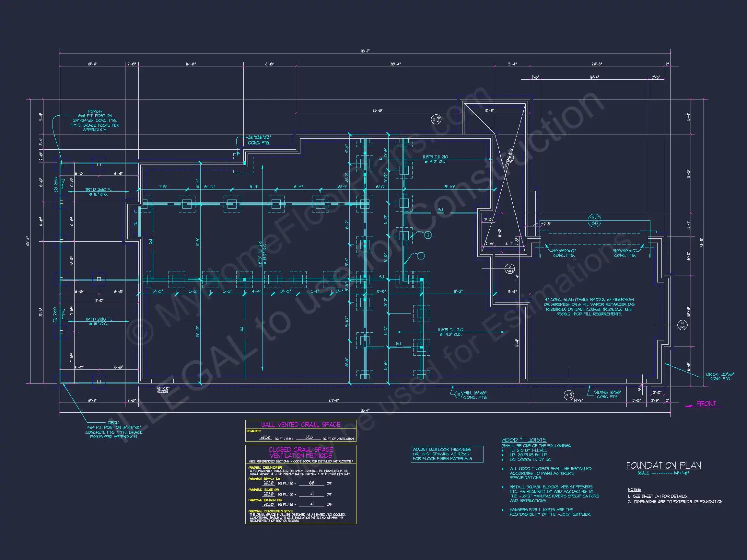Select the 40" x 32" ACCESS label

(163, 390)
